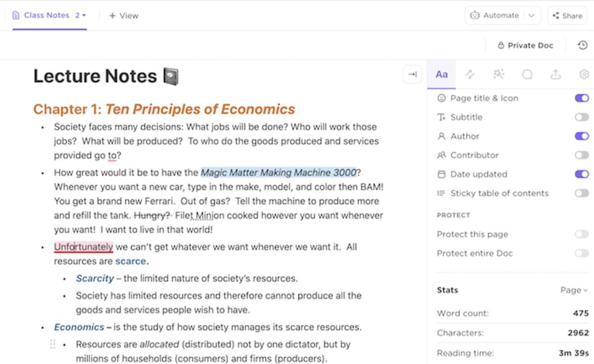Viewport: 594px width, 364px height.
Task: Click the Private Doc button
Action: [x=525, y=45]
